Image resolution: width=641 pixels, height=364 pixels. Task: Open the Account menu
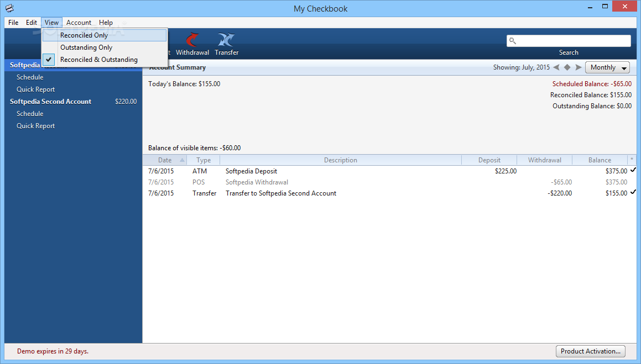[79, 23]
